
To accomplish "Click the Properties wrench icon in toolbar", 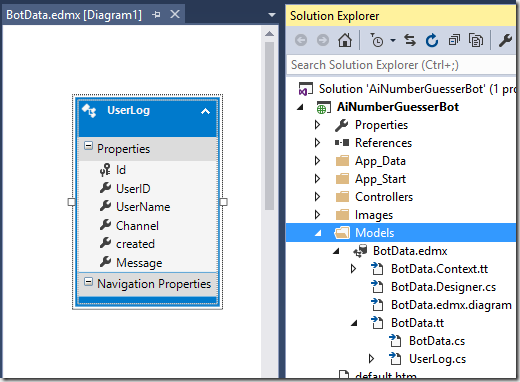I will tap(505, 40).
